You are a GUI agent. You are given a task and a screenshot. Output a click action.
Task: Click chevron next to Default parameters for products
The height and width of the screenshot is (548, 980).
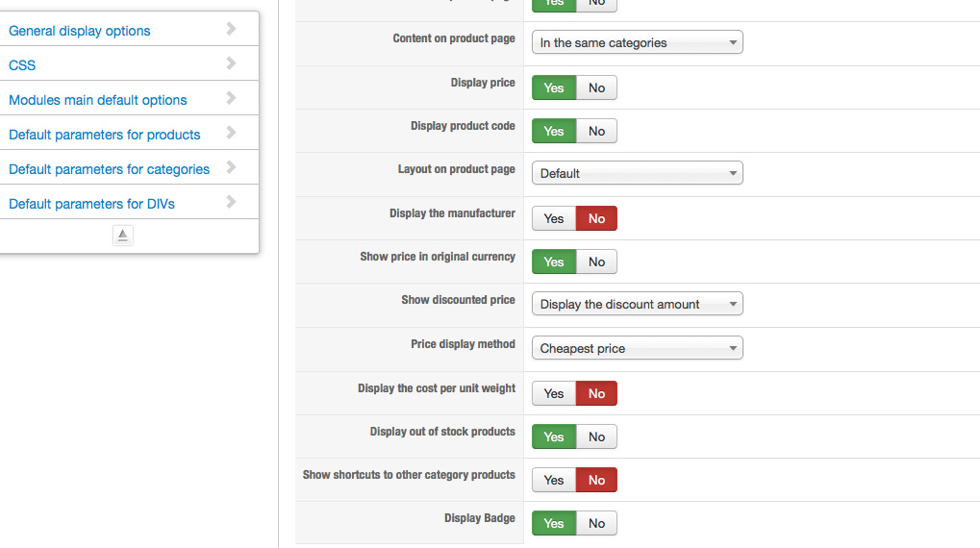tap(231, 133)
